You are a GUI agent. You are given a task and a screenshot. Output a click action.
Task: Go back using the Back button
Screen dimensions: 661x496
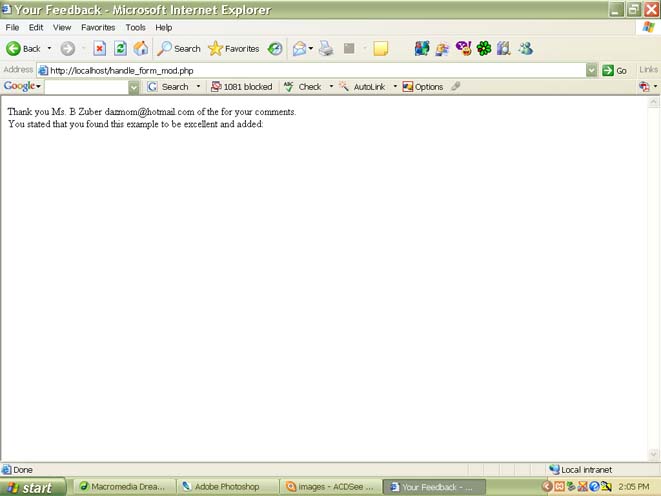(24, 49)
